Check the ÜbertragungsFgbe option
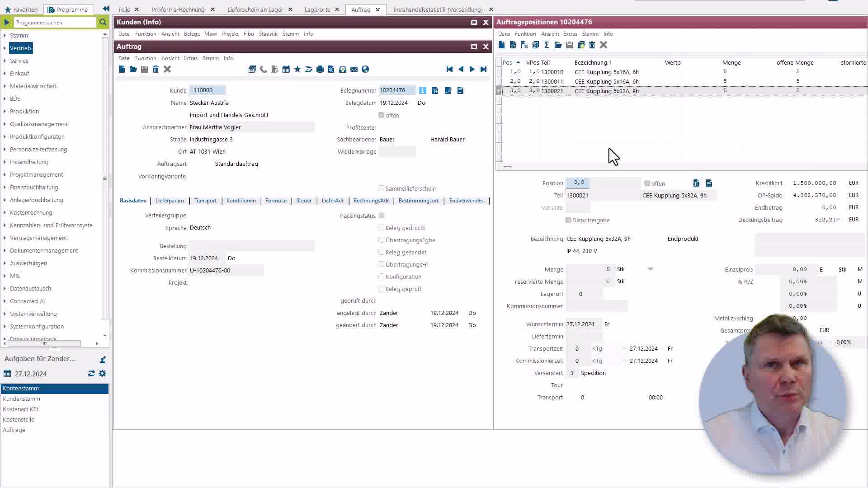Viewport: 868px width, 488px height. pyautogui.click(x=382, y=240)
